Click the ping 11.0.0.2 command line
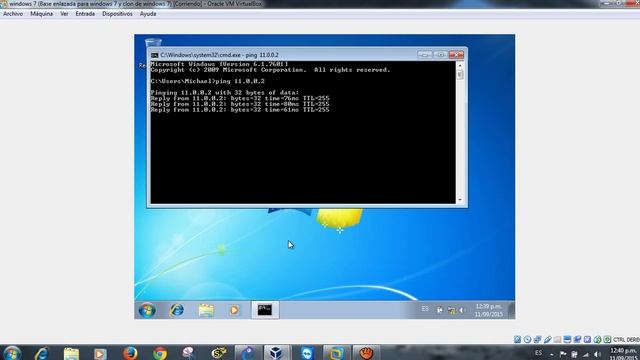640x360 pixels. 207,81
